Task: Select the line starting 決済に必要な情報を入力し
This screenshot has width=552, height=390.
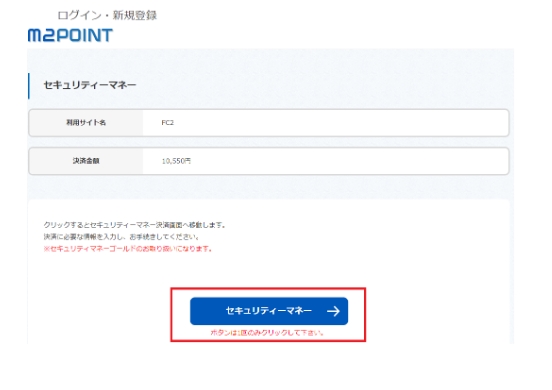Action: (121, 237)
